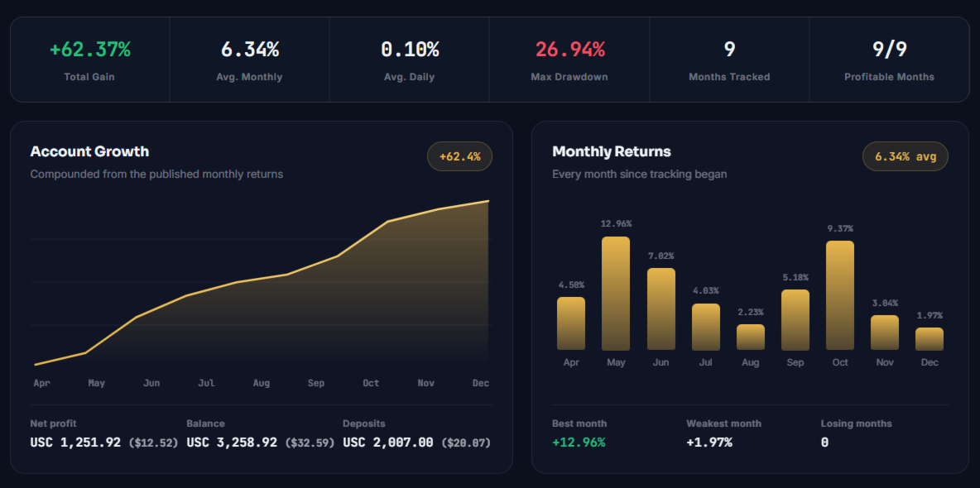Click the 4.03% label above Jul bar
This screenshot has width=980, height=488.
coord(706,290)
